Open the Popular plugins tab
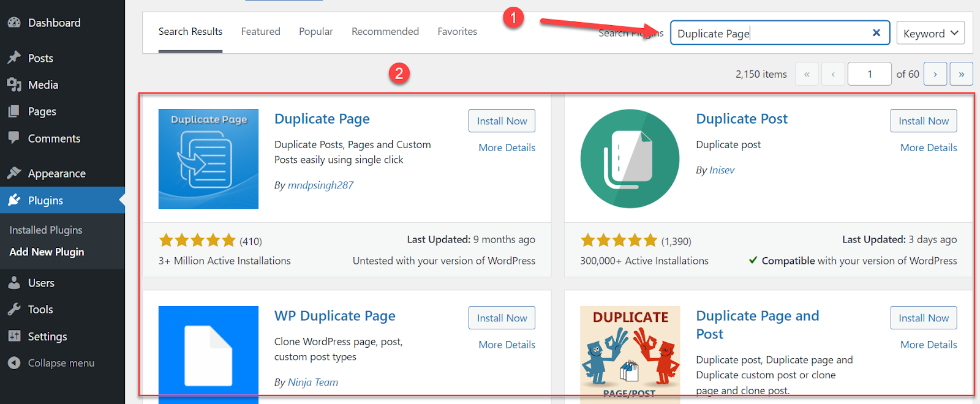This screenshot has width=980, height=404. click(x=316, y=31)
